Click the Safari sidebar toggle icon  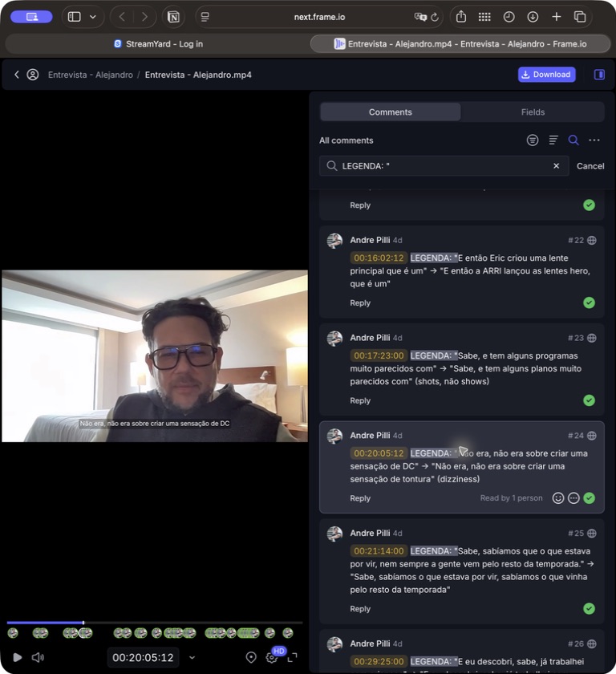click(x=75, y=17)
